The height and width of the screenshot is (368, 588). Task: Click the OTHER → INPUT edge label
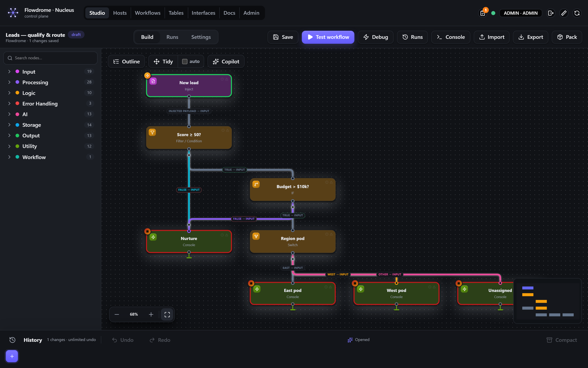tap(390, 274)
